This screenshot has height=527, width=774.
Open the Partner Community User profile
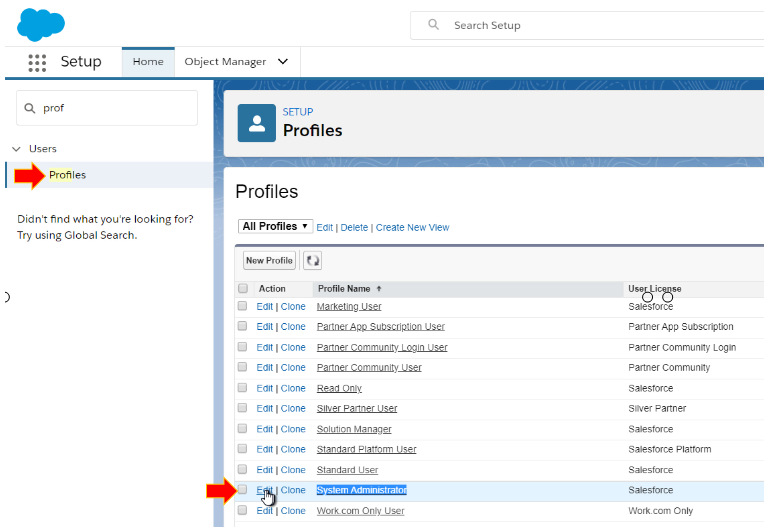click(369, 368)
